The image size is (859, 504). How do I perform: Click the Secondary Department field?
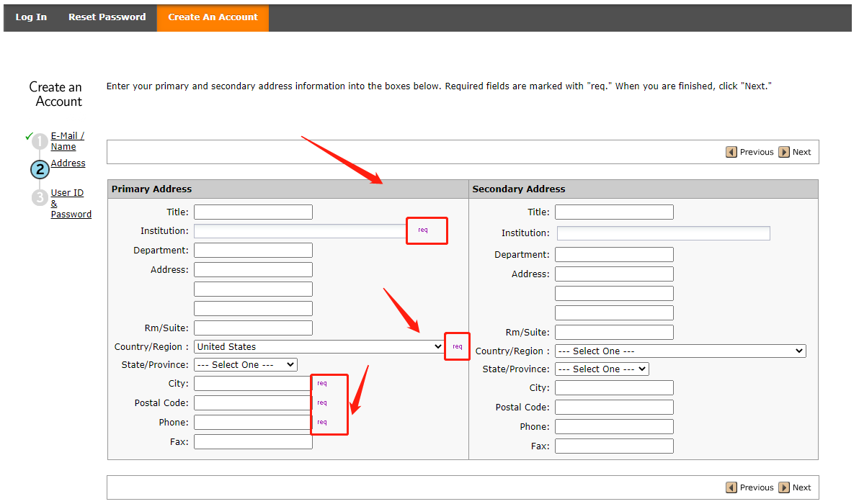pos(614,255)
